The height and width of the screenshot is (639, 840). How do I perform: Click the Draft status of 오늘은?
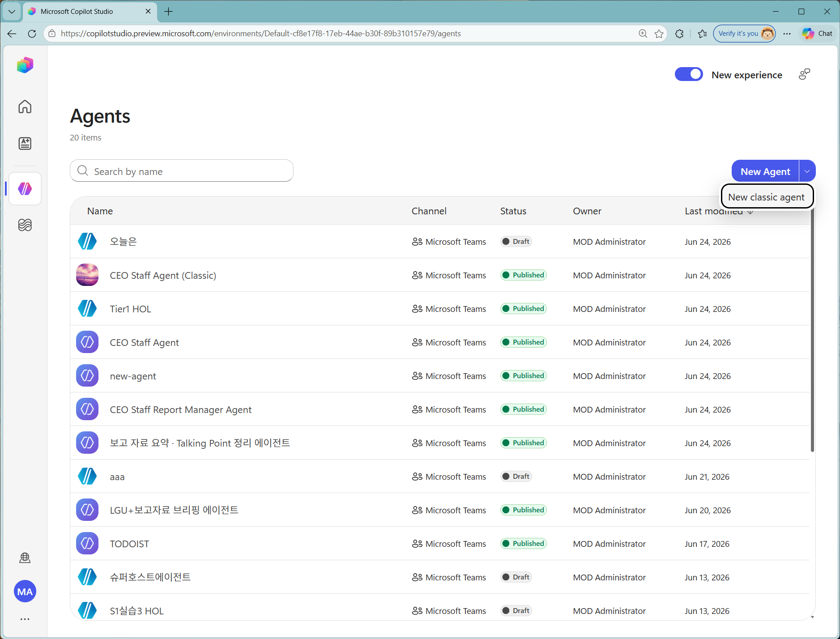click(x=516, y=242)
